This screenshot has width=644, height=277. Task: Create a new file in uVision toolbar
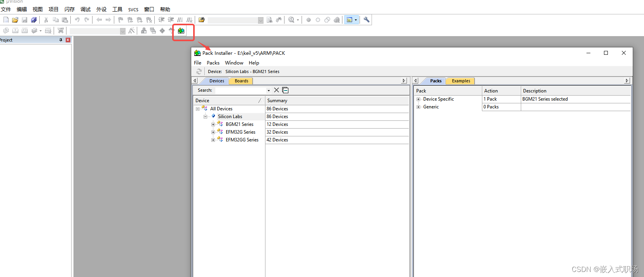click(6, 20)
